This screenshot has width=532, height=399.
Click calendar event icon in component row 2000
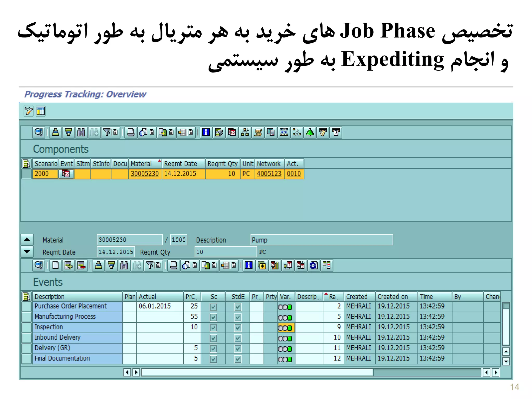(x=66, y=174)
